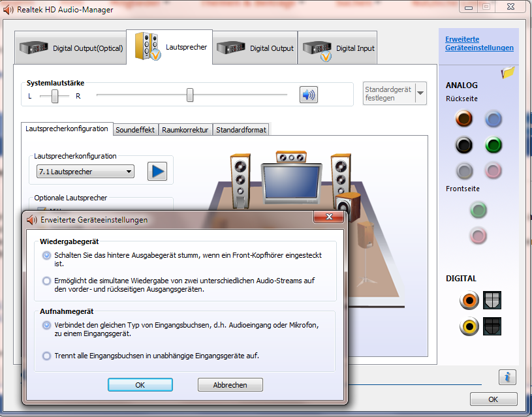Click the lower optical digital port icon
532x417 pixels.
point(492,326)
